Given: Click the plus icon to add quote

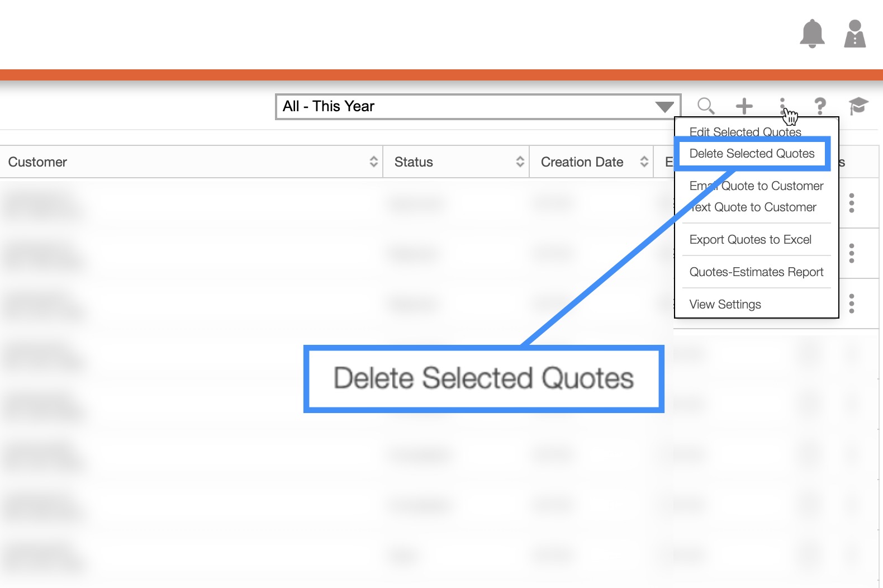Looking at the screenshot, I should (744, 106).
